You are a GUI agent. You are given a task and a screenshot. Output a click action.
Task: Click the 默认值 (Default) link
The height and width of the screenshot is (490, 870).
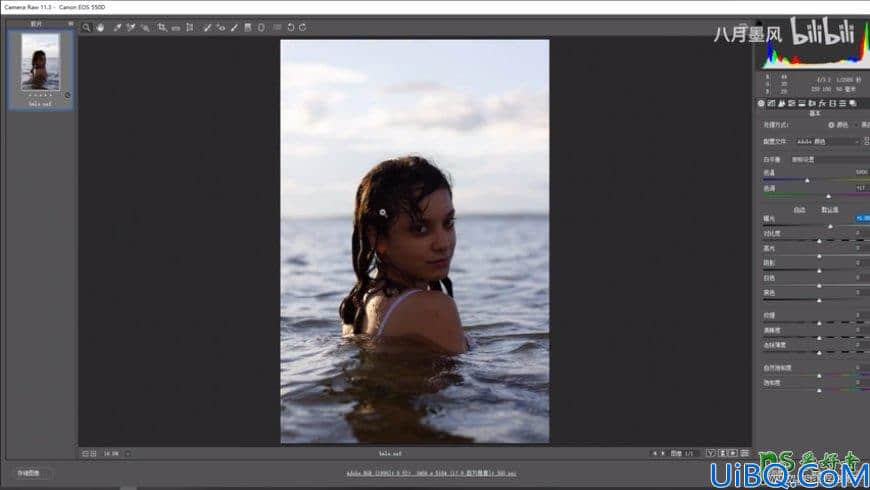[829, 210]
